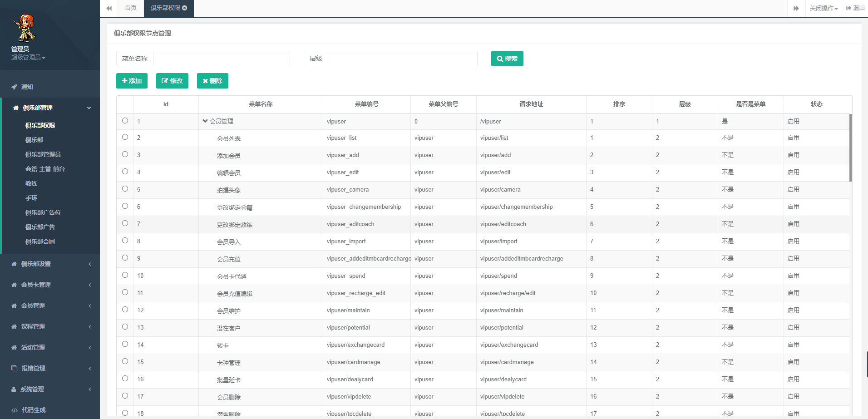
Task: Click the 添加 add button
Action: coord(132,81)
